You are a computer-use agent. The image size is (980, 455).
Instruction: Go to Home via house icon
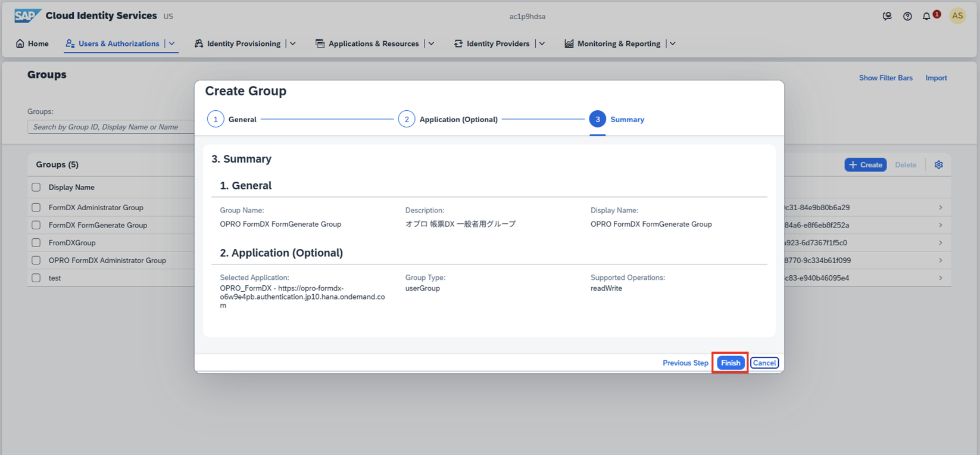coord(20,43)
